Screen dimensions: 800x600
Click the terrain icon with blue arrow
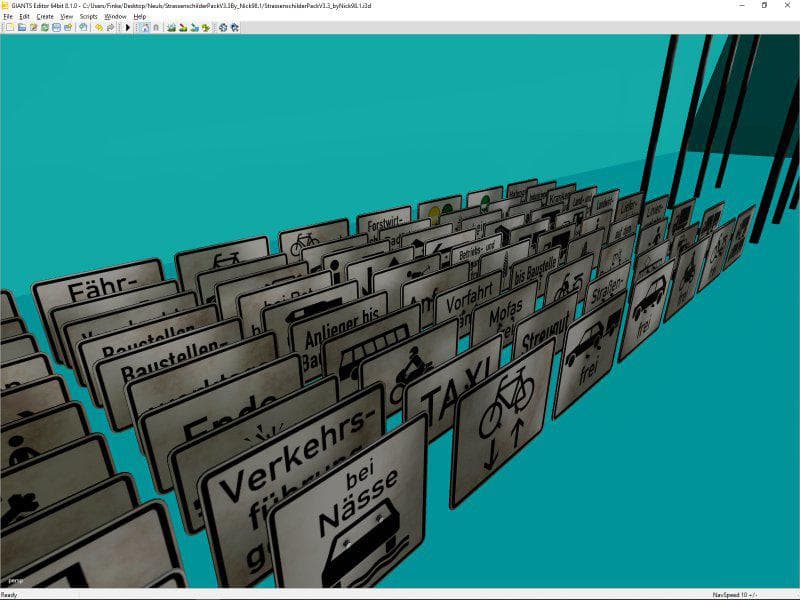click(194, 28)
